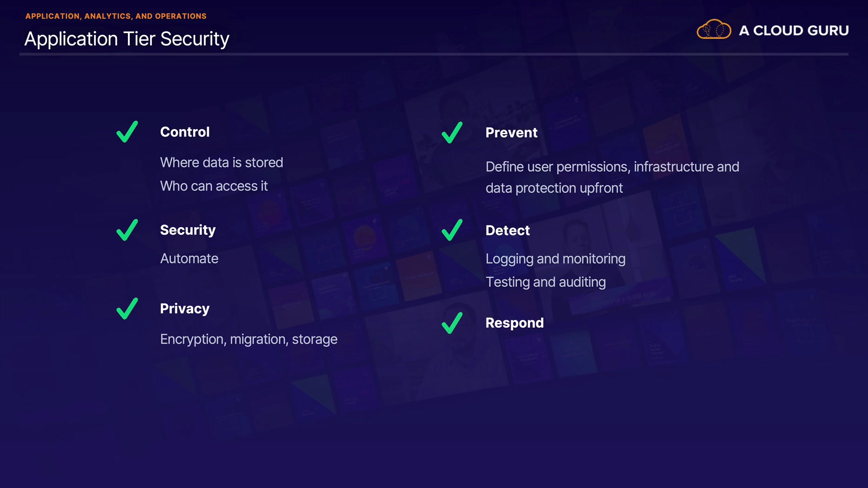Click the 'Where data is stored' text

pos(221,163)
